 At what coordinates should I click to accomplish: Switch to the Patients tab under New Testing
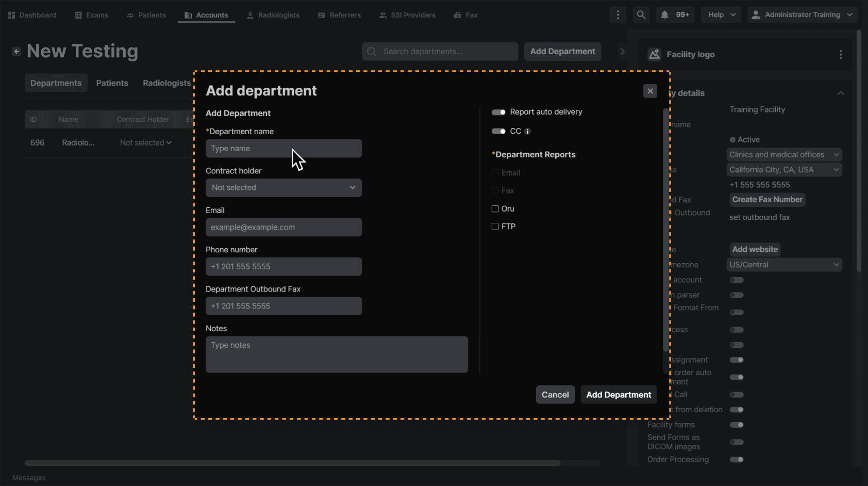112,83
